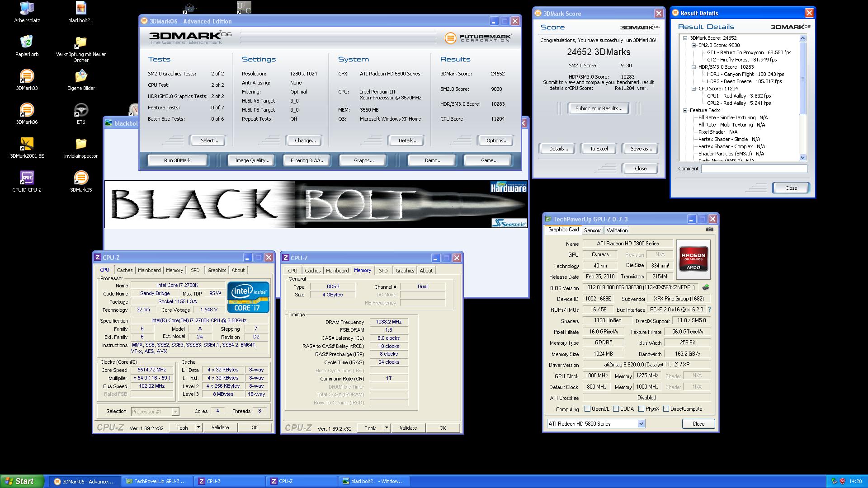Toggle PhysX checkbox in GPU-Z
868x488 pixels.
[641, 409]
